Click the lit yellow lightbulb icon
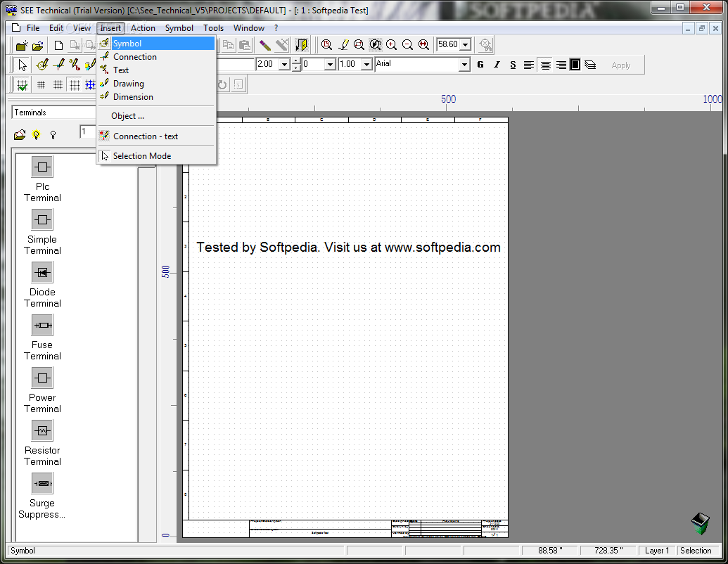The width and height of the screenshot is (728, 564). coord(36,134)
